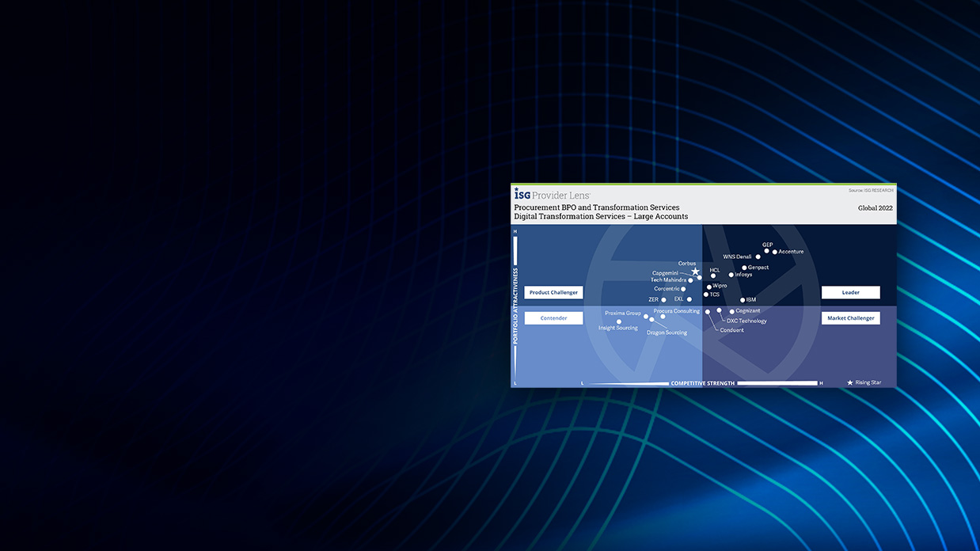The image size is (980, 551).
Task: Click the "Corbus" provider label
Action: [687, 264]
